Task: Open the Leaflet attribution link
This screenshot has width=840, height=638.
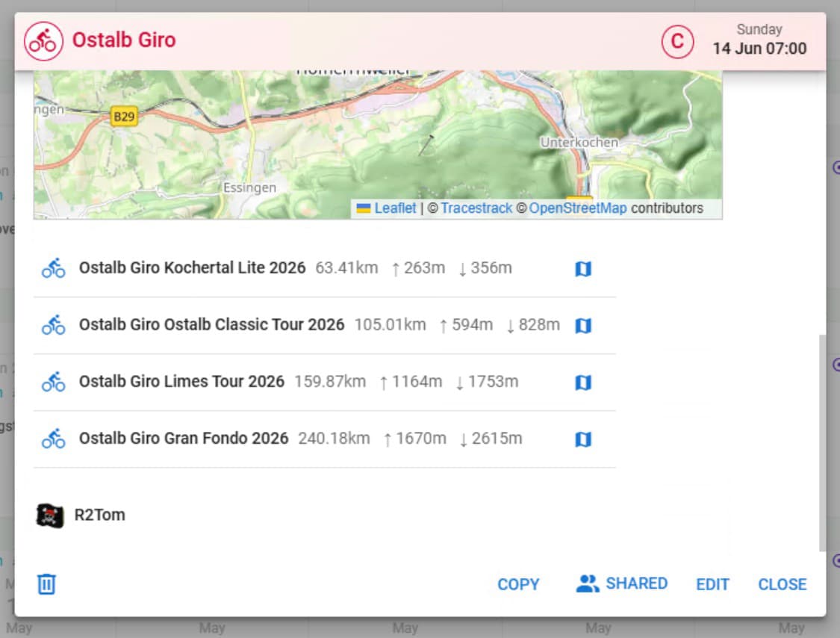Action: click(x=395, y=208)
